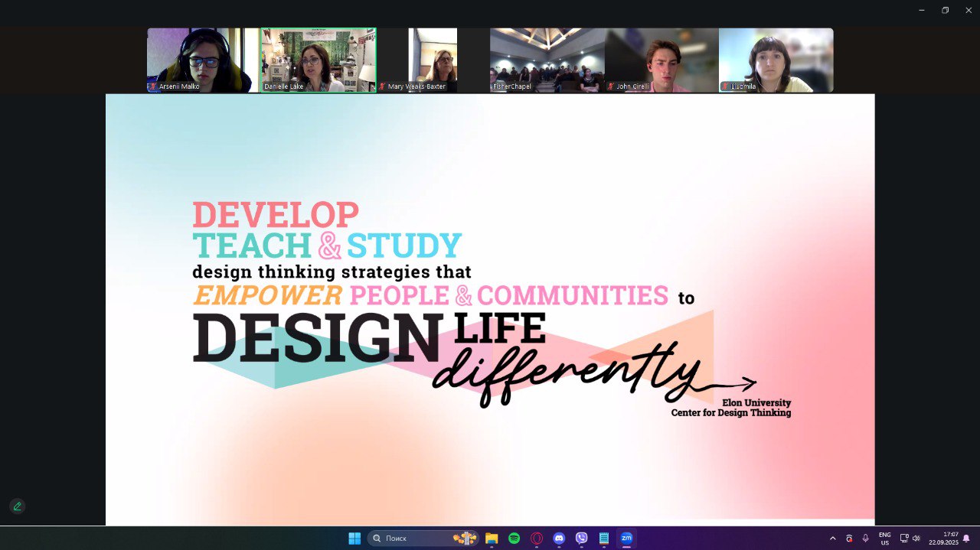Select Danielle Lake's video thumbnail
The image size is (980, 550).
coord(318,60)
